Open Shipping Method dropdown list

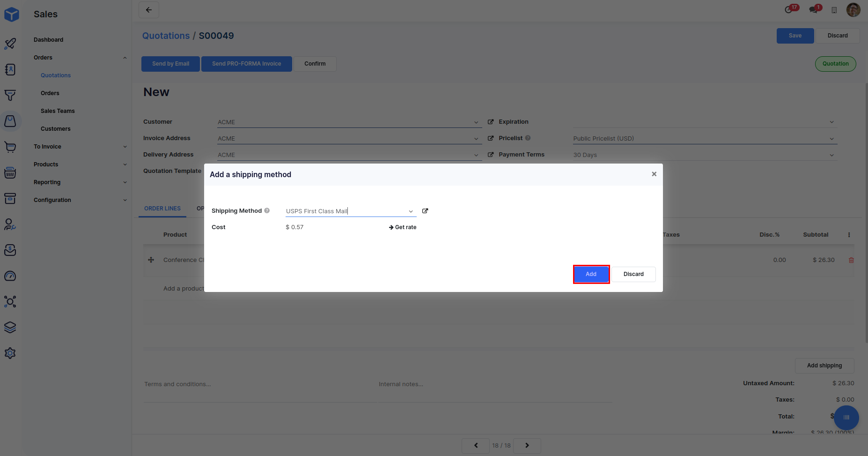click(x=411, y=211)
